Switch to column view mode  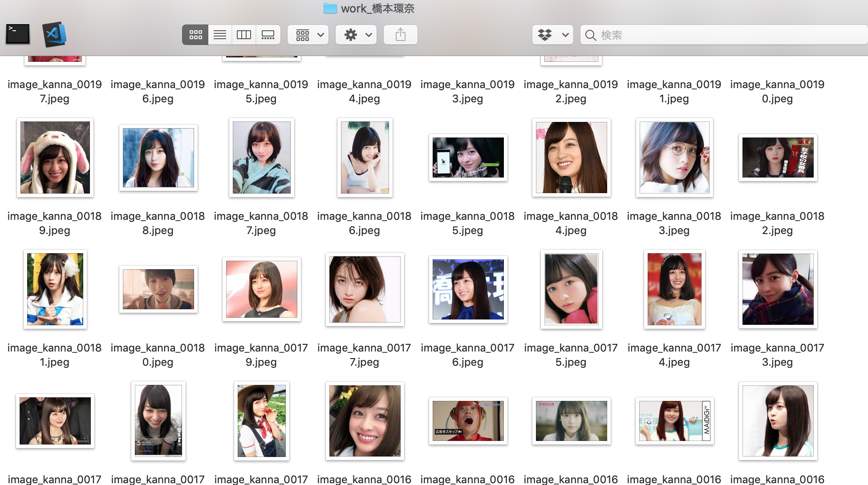tap(244, 35)
